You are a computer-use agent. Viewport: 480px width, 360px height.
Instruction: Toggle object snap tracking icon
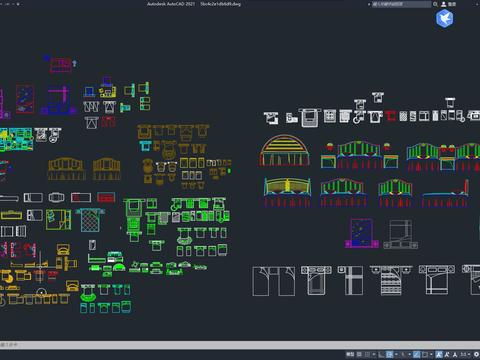[417, 354]
